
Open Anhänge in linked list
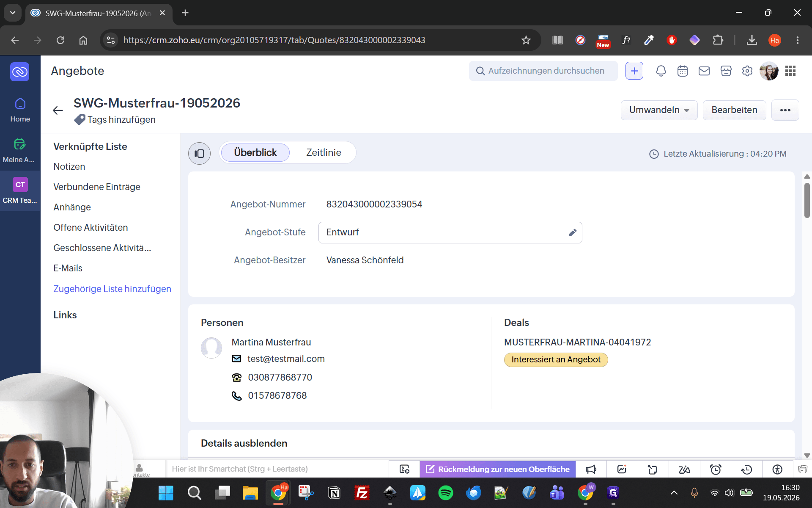tap(72, 207)
